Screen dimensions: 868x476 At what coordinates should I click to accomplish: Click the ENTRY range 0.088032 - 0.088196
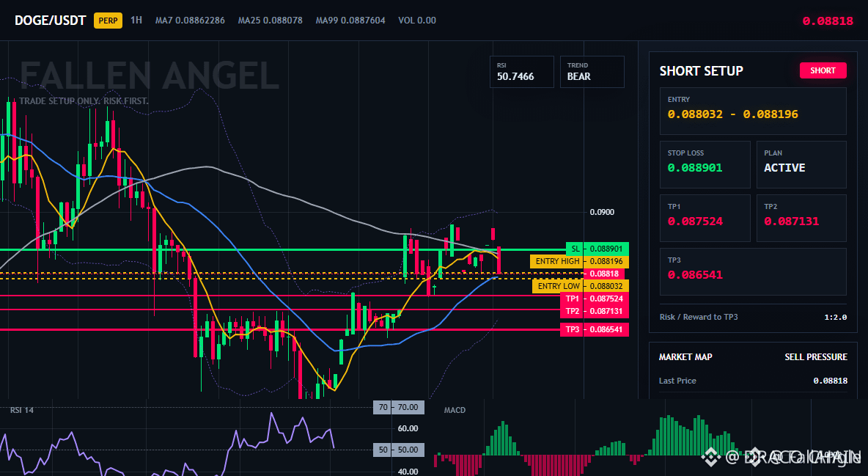(x=732, y=114)
